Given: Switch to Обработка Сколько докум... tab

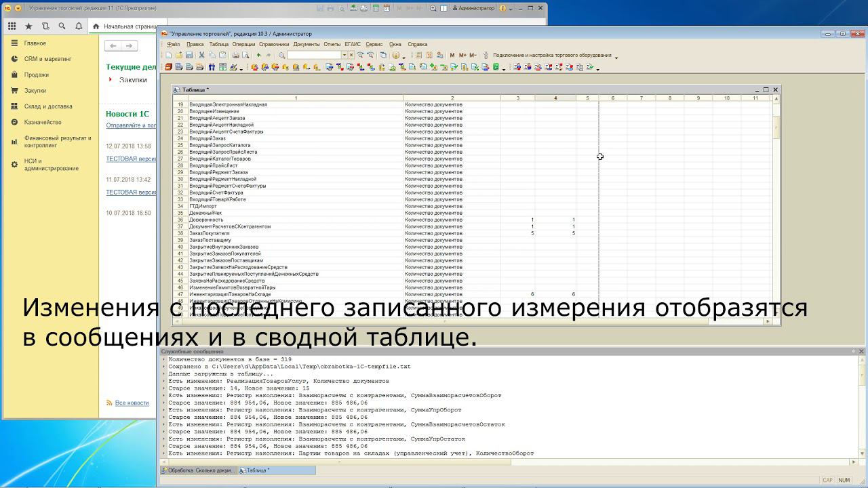Looking at the screenshot, I should 199,470.
